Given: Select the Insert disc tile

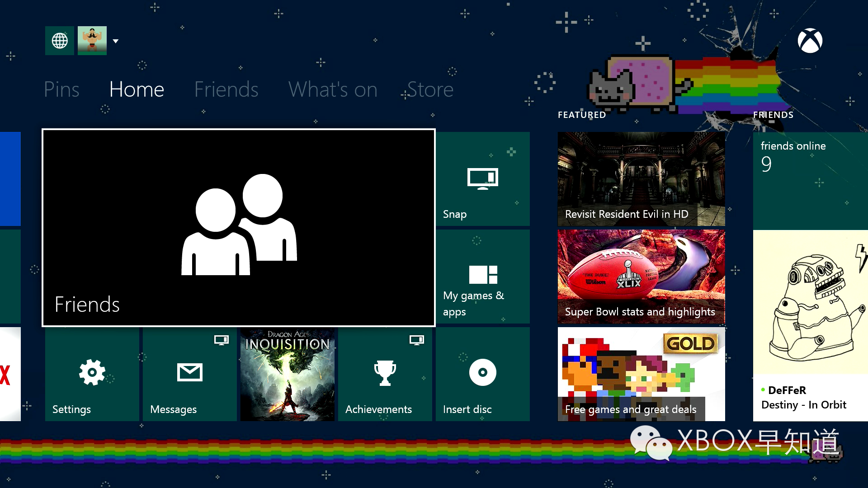Looking at the screenshot, I should coord(482,374).
